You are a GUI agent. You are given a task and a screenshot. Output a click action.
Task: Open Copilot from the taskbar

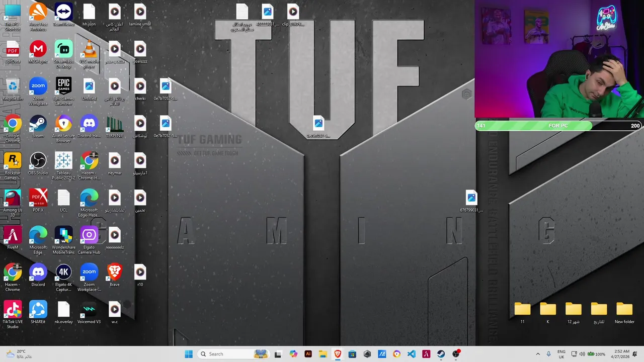pos(293,354)
